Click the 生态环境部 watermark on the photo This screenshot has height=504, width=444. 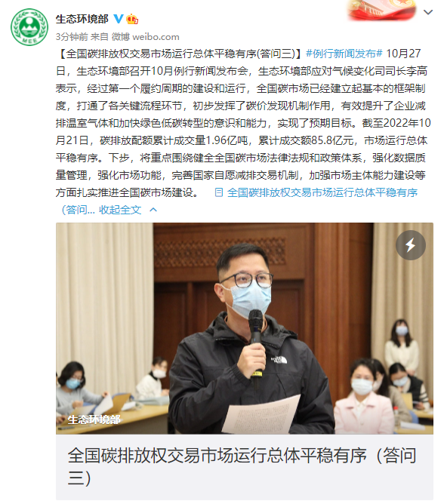[94, 419]
